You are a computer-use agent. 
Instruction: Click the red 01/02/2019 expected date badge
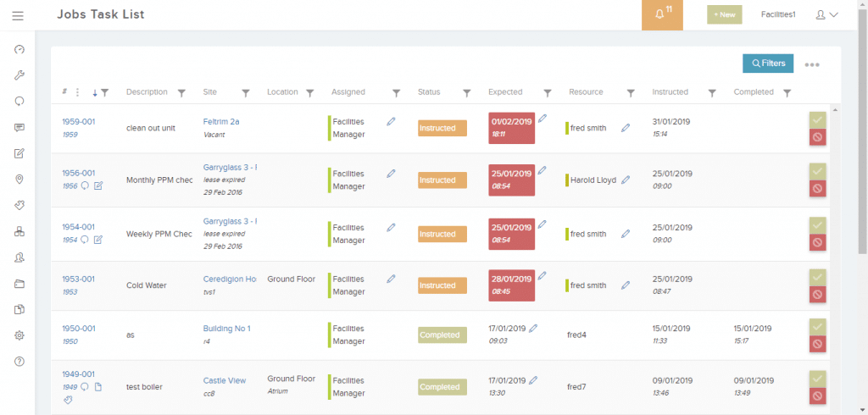click(x=511, y=128)
